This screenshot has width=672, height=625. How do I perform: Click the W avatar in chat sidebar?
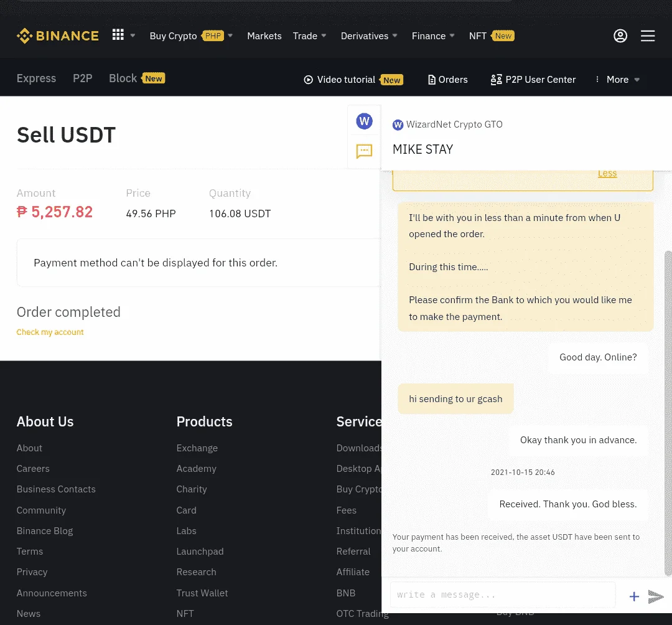364,121
